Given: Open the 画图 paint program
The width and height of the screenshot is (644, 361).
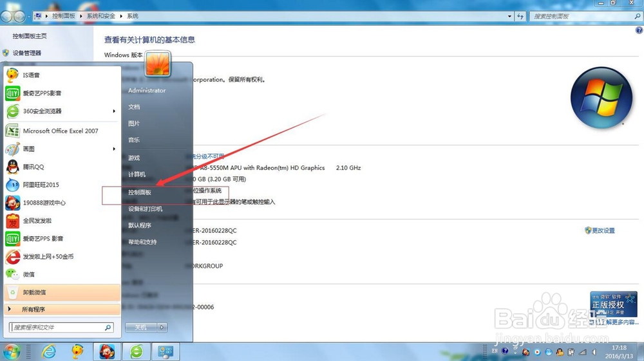Looking at the screenshot, I should click(x=62, y=149).
